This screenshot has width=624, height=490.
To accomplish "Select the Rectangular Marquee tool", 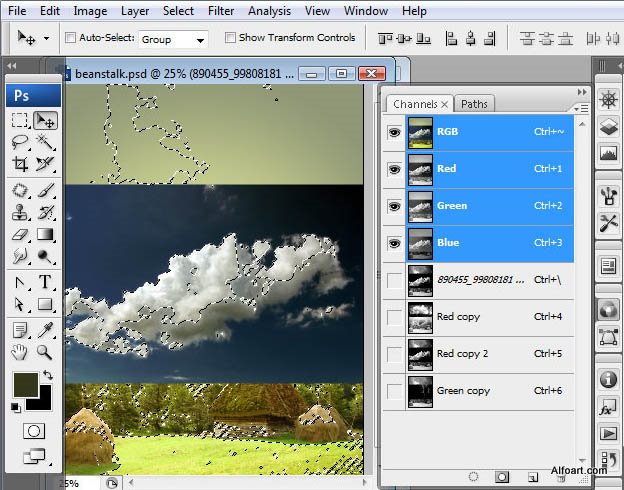I will coord(20,120).
